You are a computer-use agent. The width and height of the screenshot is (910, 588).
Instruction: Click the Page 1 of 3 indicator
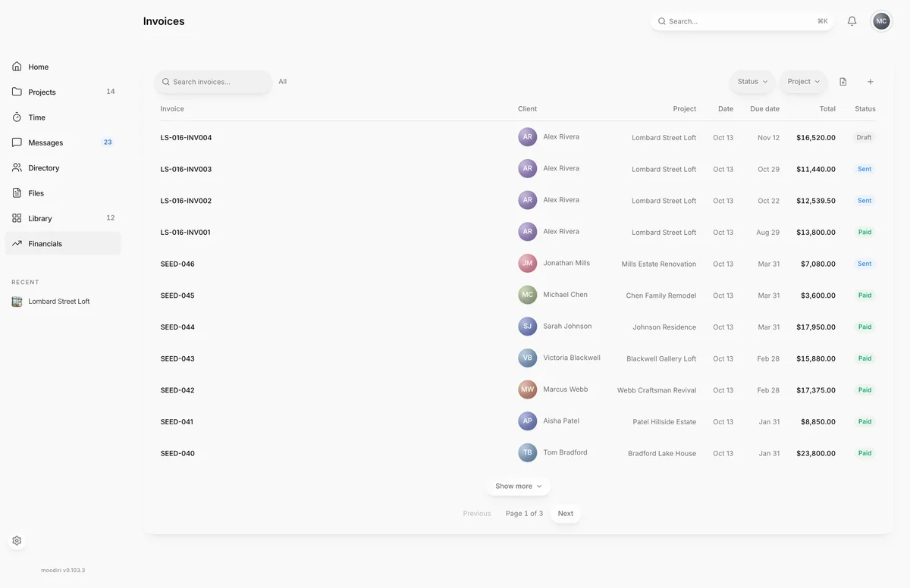(524, 514)
